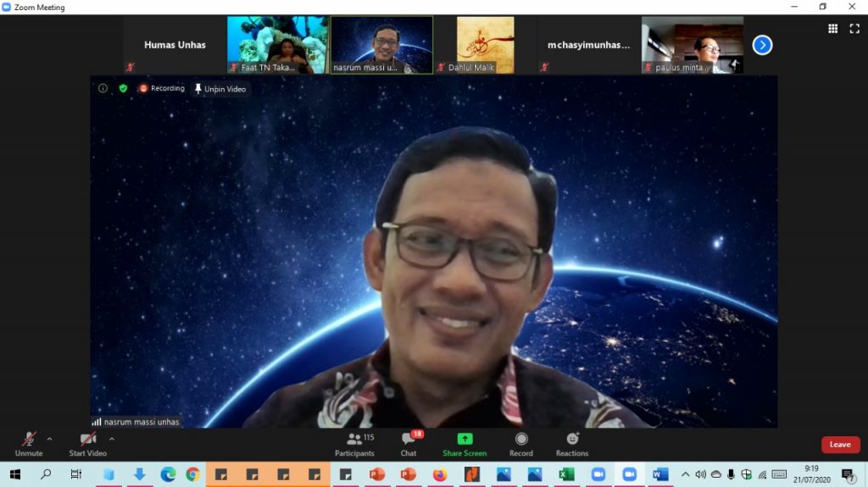Open the Reactions menu
The width and height of the screenshot is (868, 487).
[x=572, y=445]
